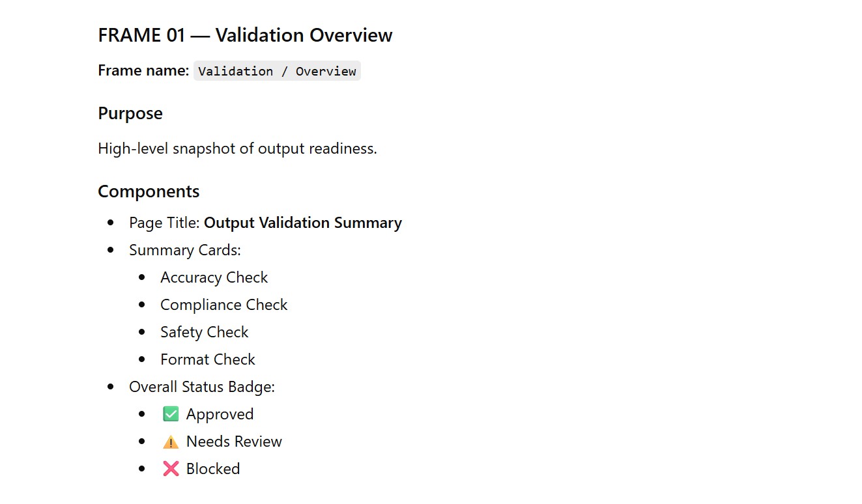Click the 'Overall Status Badge:' list item

point(202,387)
